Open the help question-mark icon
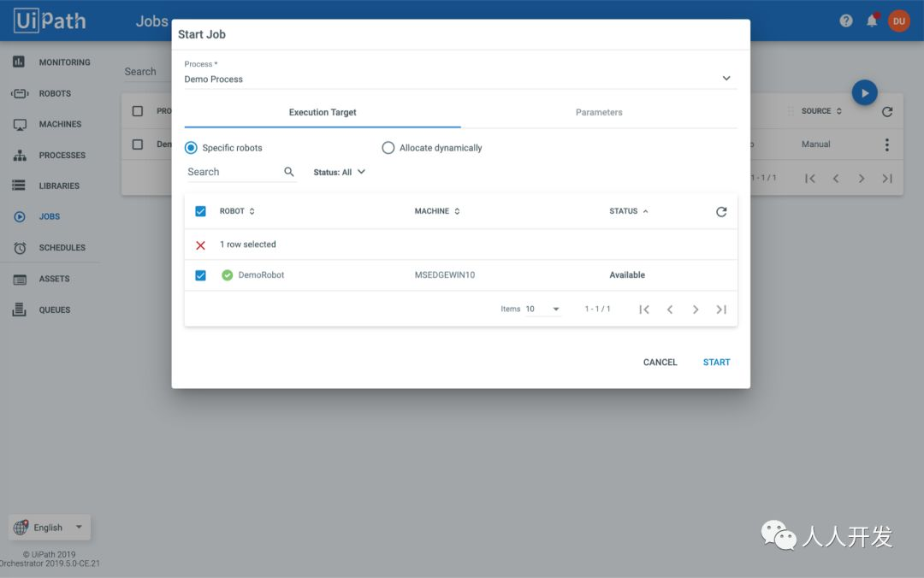The width and height of the screenshot is (924, 578). click(845, 21)
